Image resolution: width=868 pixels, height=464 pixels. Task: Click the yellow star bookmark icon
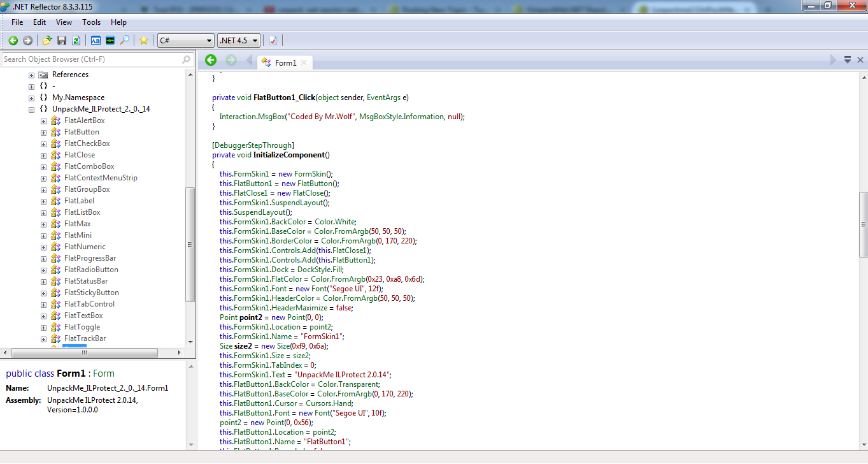point(144,41)
